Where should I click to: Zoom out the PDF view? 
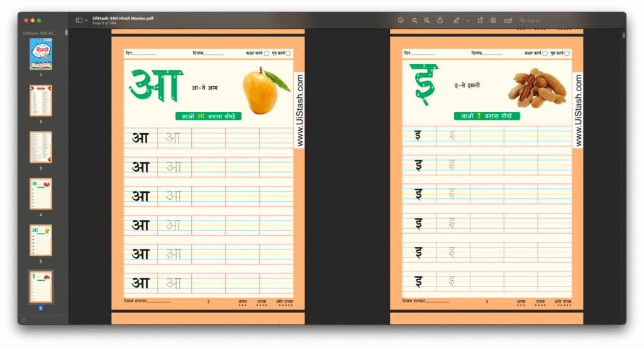point(414,20)
